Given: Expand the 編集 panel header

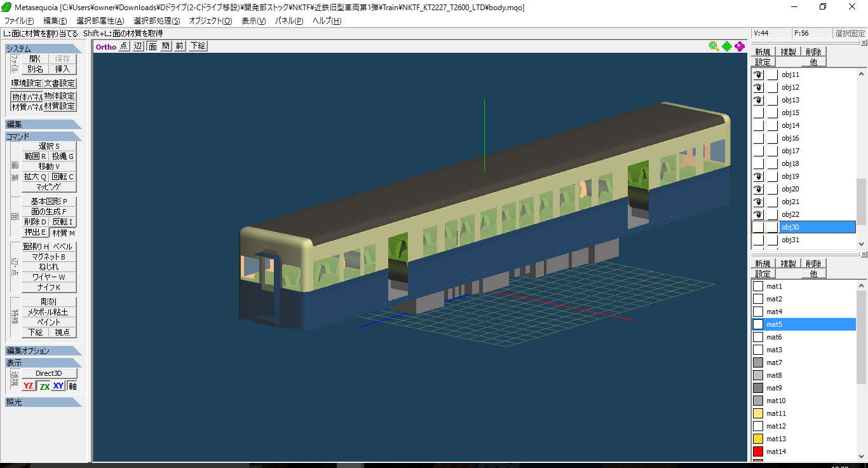Looking at the screenshot, I should pyautogui.click(x=43, y=124).
